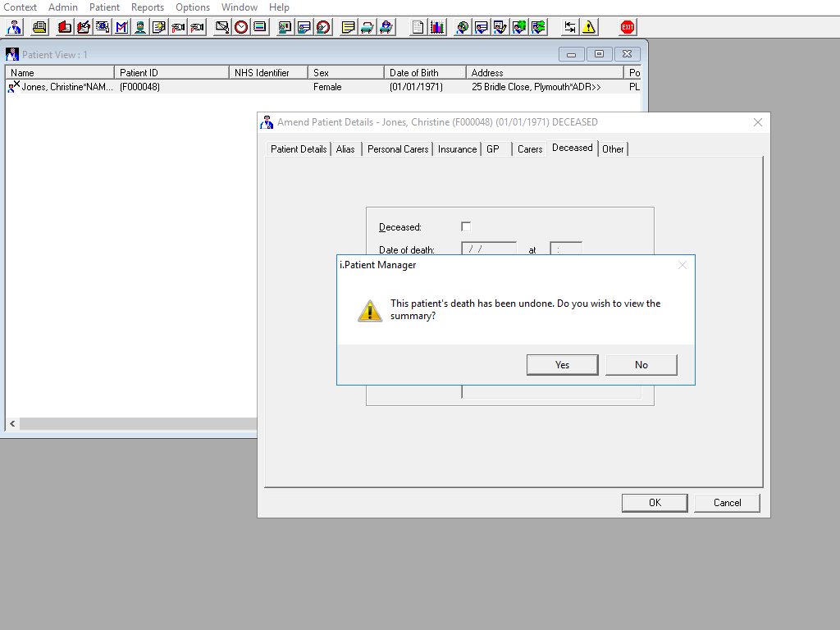This screenshot has height=630, width=840.
Task: Sort by the Date of Birth column header
Action: pyautogui.click(x=425, y=72)
